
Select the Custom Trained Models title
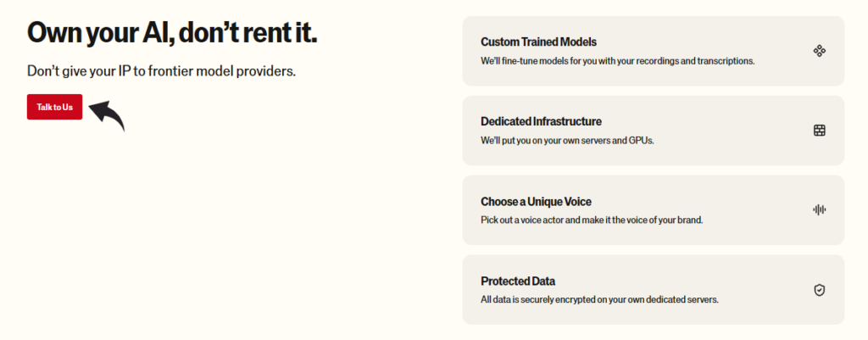(x=539, y=42)
